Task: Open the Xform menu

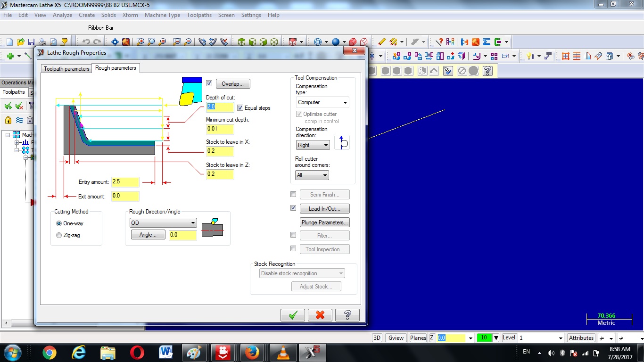Action: pyautogui.click(x=130, y=15)
